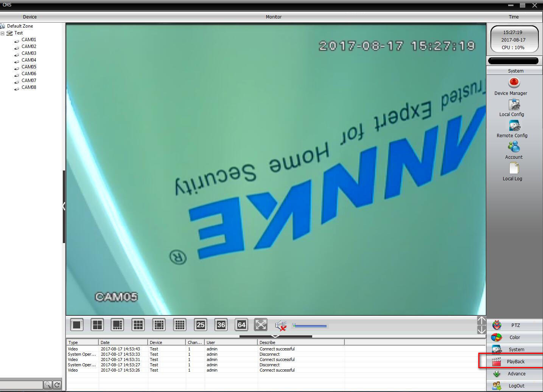
Task: Minimize the CMS window
Action: coord(511,5)
